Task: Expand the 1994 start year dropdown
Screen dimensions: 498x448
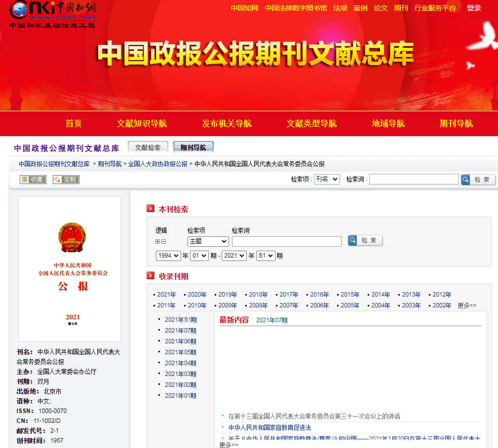Action: click(x=168, y=256)
